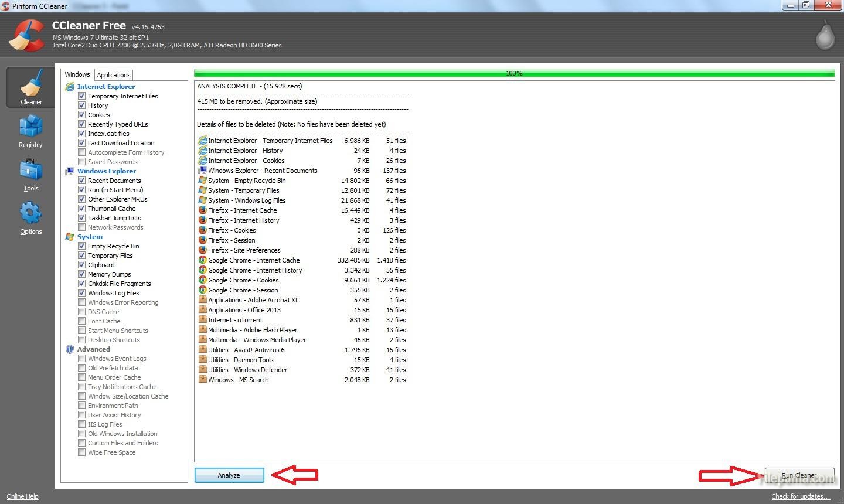Toggle the DNS Cache checkbox
Image resolution: width=844 pixels, height=504 pixels.
coord(82,312)
